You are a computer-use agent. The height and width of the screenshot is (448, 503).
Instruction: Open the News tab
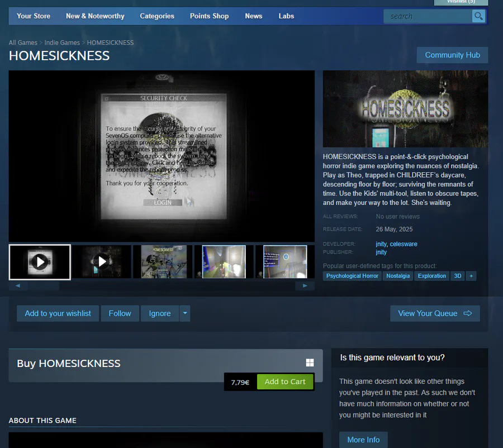(x=253, y=16)
